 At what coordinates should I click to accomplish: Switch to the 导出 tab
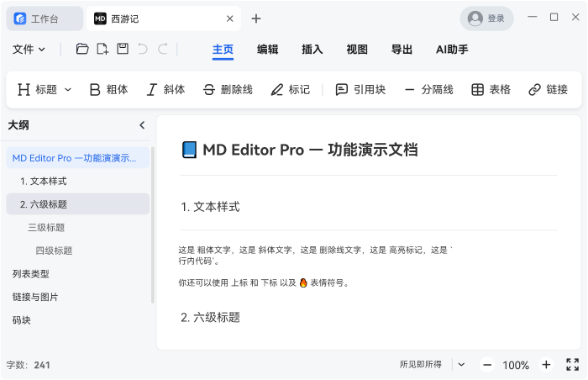[402, 50]
